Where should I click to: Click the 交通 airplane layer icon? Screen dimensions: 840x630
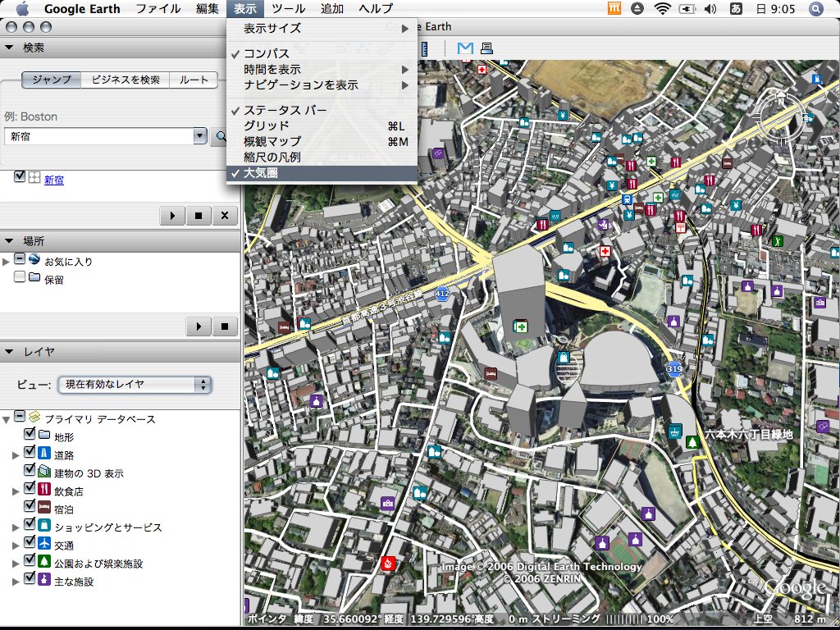[x=44, y=544]
